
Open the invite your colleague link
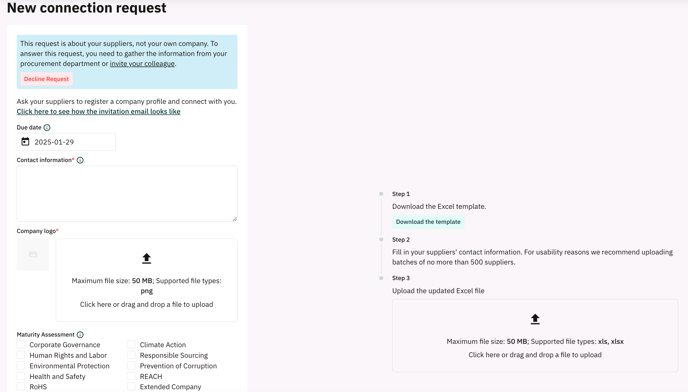(x=142, y=64)
